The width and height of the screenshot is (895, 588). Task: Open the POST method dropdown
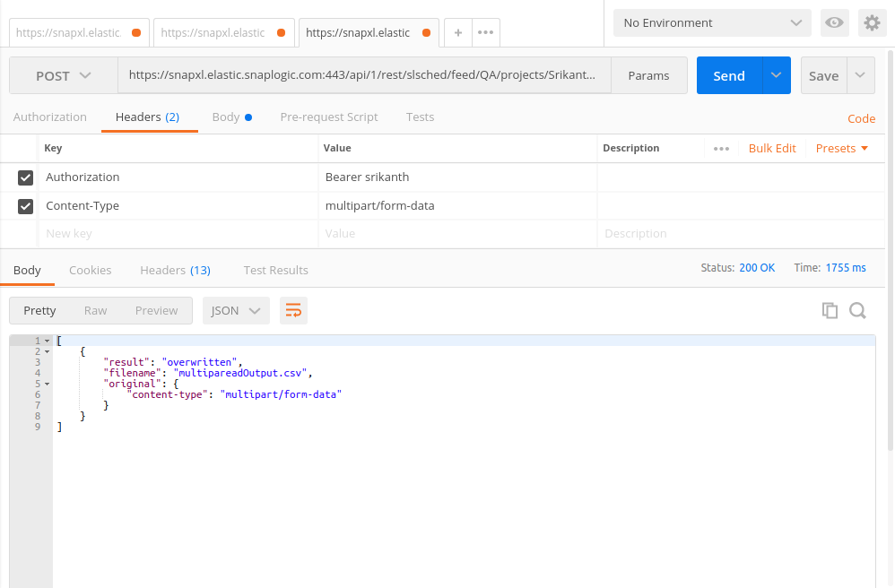coord(64,76)
